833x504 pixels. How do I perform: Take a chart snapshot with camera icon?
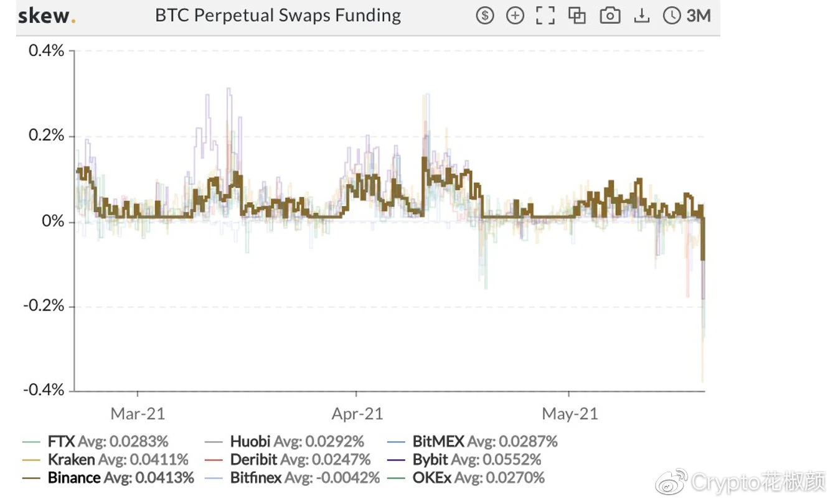point(609,16)
